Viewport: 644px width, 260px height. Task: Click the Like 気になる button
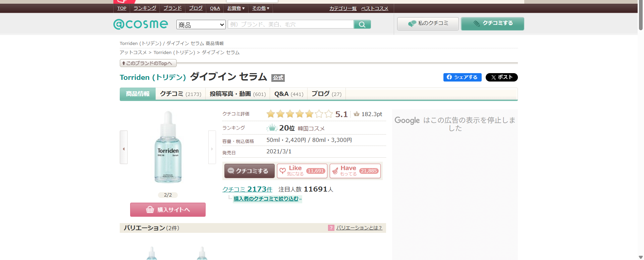302,171
